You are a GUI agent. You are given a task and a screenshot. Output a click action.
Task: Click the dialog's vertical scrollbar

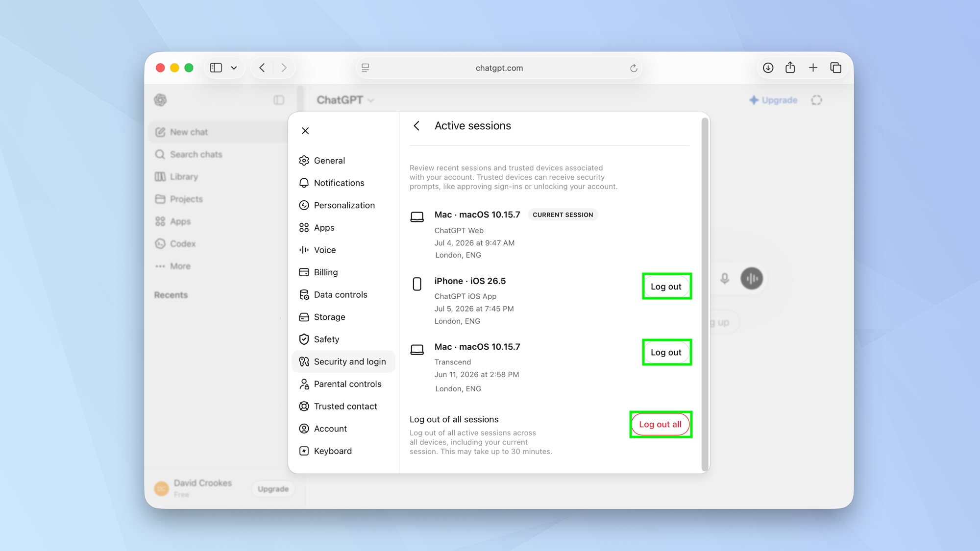(x=705, y=294)
